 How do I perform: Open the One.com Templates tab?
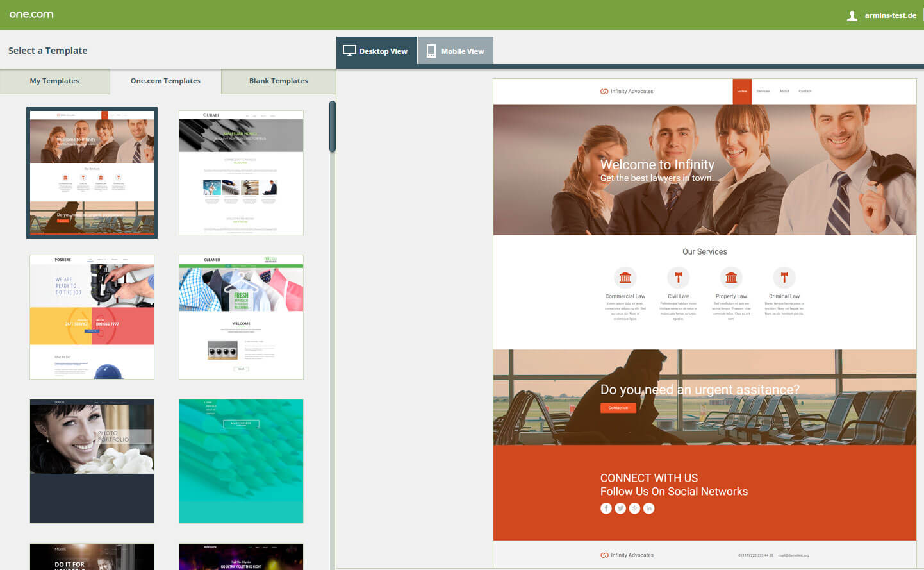165,81
